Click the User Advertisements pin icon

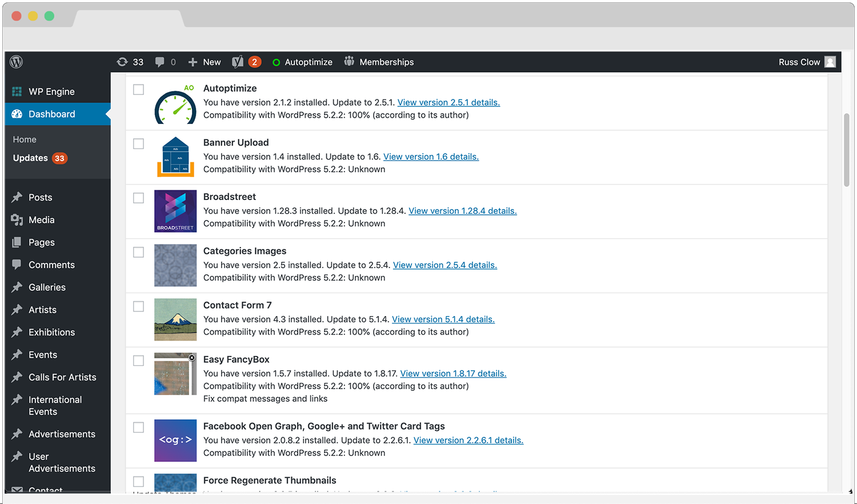coord(17,457)
